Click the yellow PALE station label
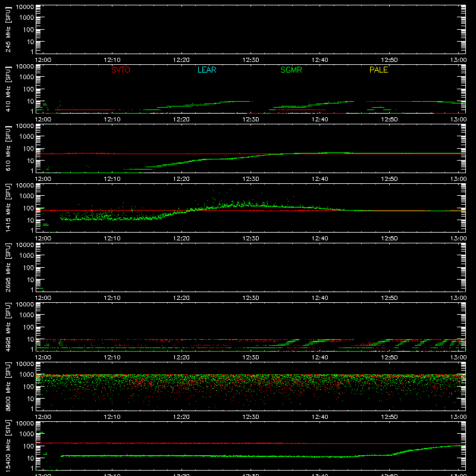Viewport: 476px width, 476px height. pos(378,70)
